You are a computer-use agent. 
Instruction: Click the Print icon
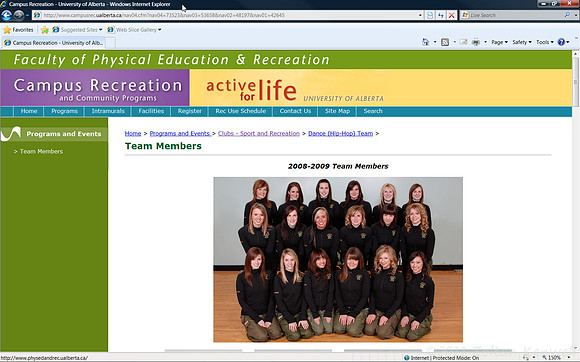476,42
